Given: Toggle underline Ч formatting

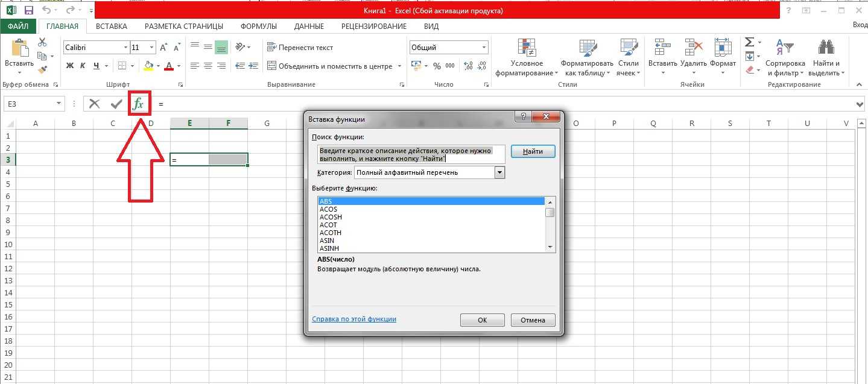Looking at the screenshot, I should pos(96,66).
